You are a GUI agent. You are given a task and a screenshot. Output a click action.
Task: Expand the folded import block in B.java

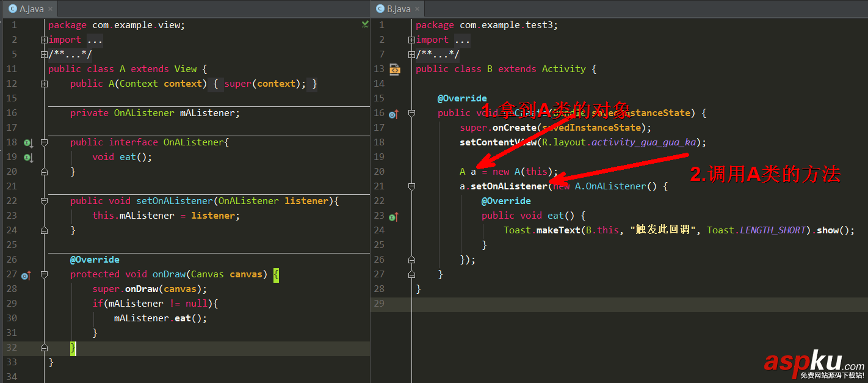tap(411, 40)
